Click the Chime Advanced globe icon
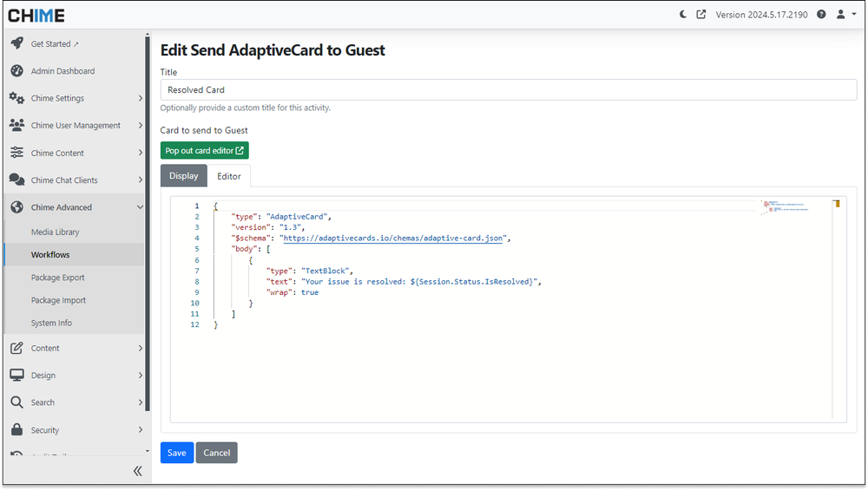Image resolution: width=868 pixels, height=490 pixels. (x=17, y=206)
